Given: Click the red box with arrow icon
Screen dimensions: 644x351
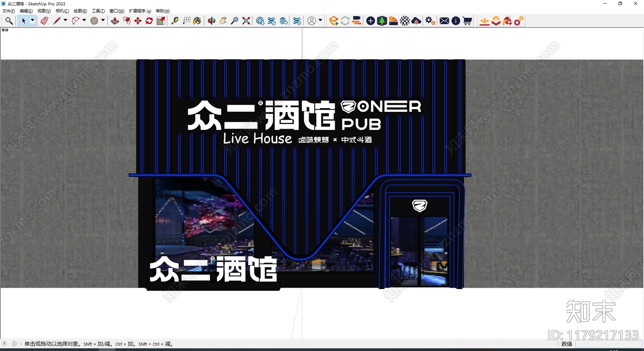Looking at the screenshot, I should click(x=496, y=21).
